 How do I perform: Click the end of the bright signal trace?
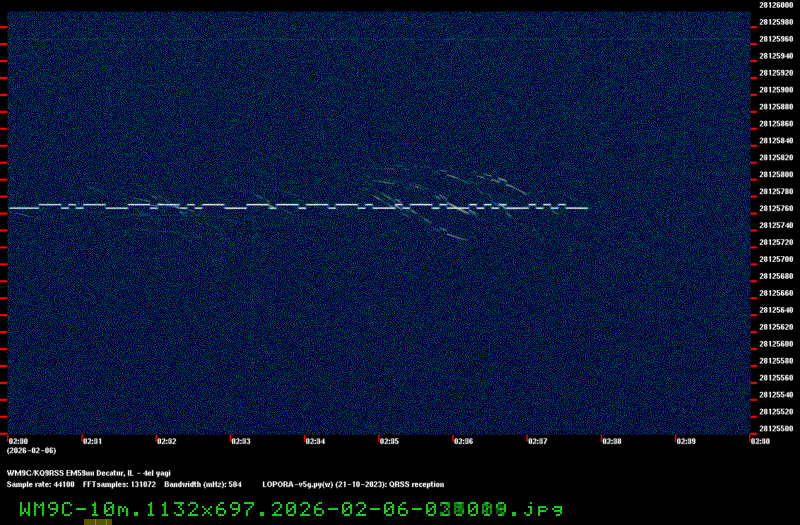(x=586, y=208)
